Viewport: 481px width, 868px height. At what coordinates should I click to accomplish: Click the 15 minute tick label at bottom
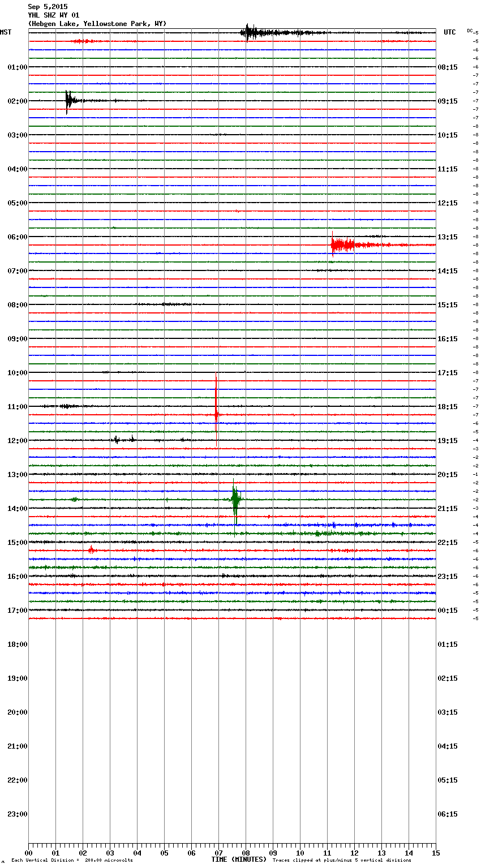436,853
